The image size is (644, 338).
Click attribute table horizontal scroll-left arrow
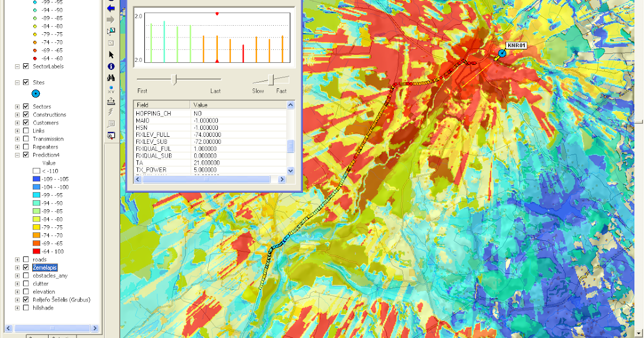point(137,180)
